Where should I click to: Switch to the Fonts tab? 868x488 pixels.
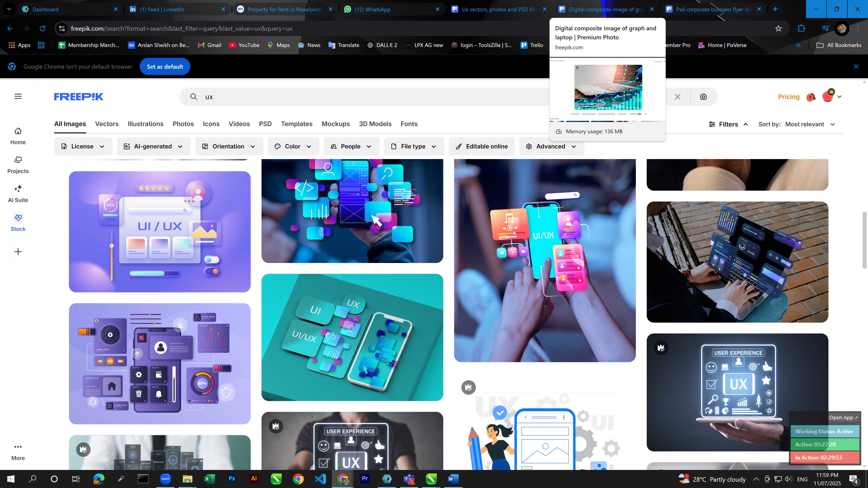point(409,124)
